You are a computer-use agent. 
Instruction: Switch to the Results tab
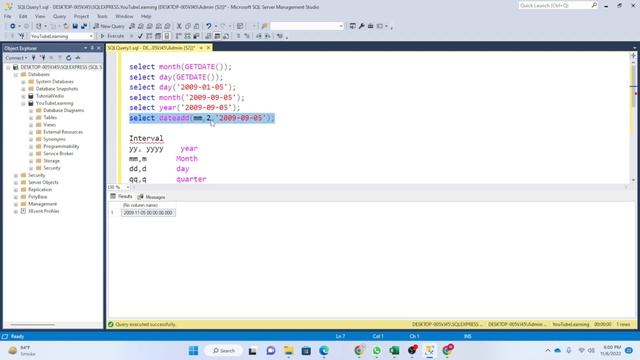(x=121, y=196)
